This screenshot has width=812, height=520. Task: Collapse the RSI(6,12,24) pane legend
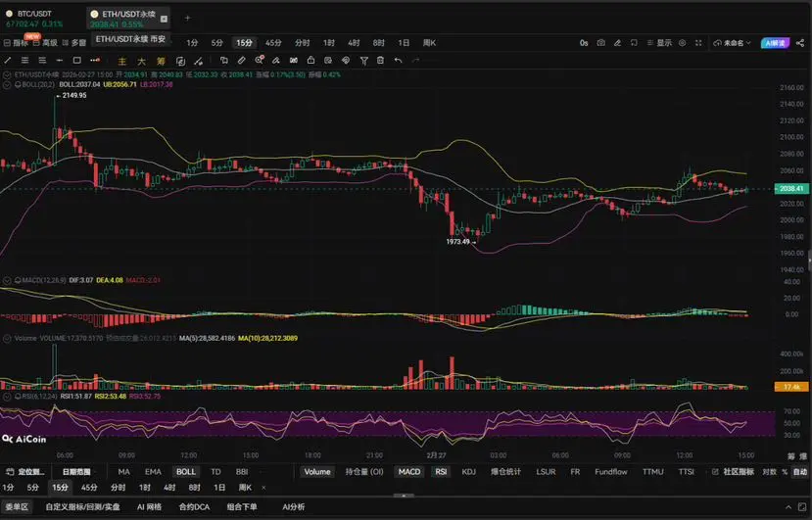[7, 397]
